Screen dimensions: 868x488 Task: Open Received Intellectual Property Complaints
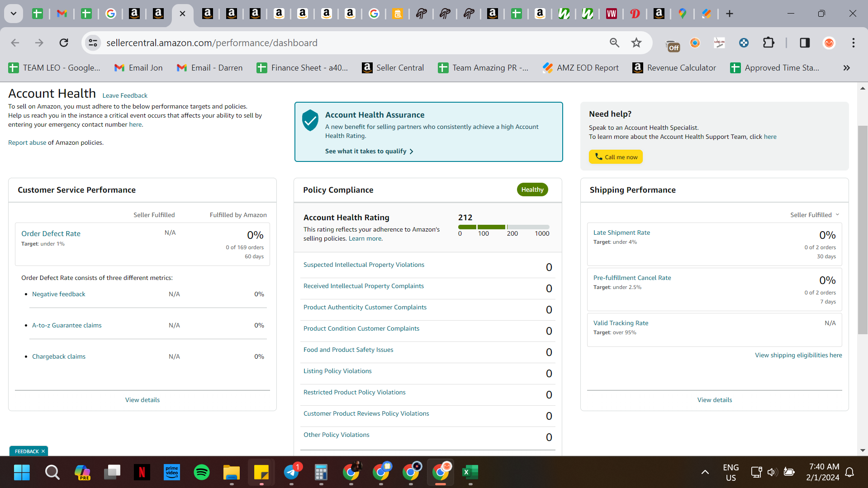coord(364,286)
